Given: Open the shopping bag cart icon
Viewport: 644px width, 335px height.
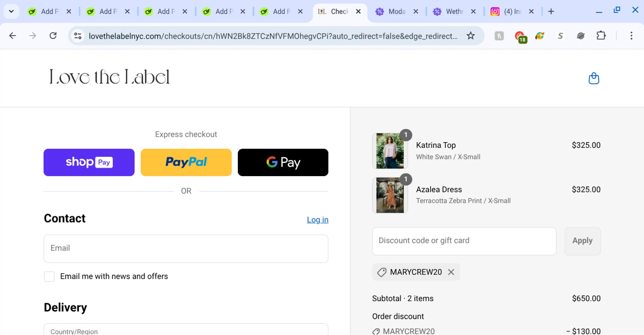Looking at the screenshot, I should click(594, 79).
